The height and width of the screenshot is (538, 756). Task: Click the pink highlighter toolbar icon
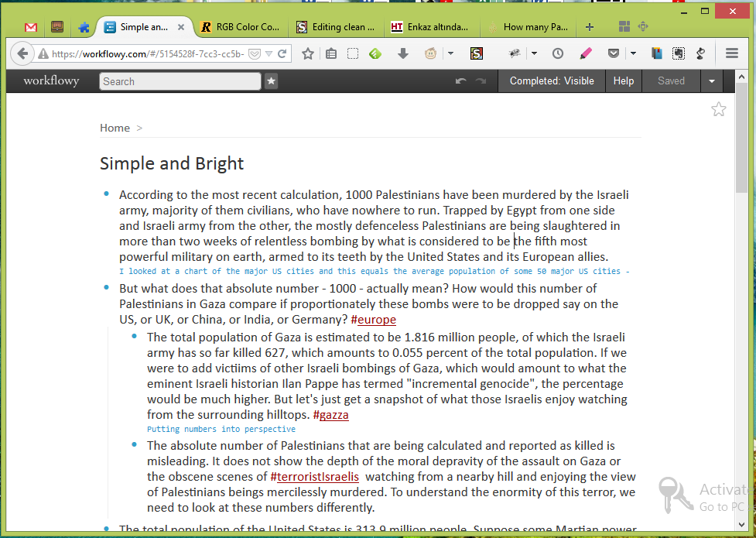[585, 53]
